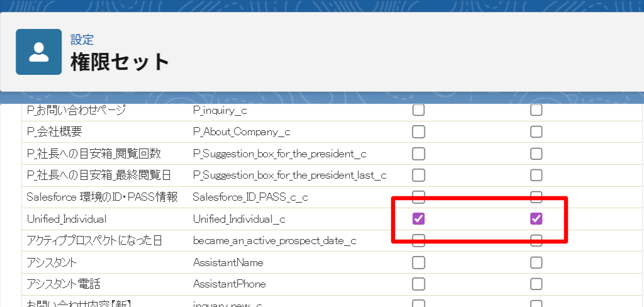The height and width of the screenshot is (307, 644).
Task: Check second checkbox for P_会社概要 row
Action: (x=536, y=132)
